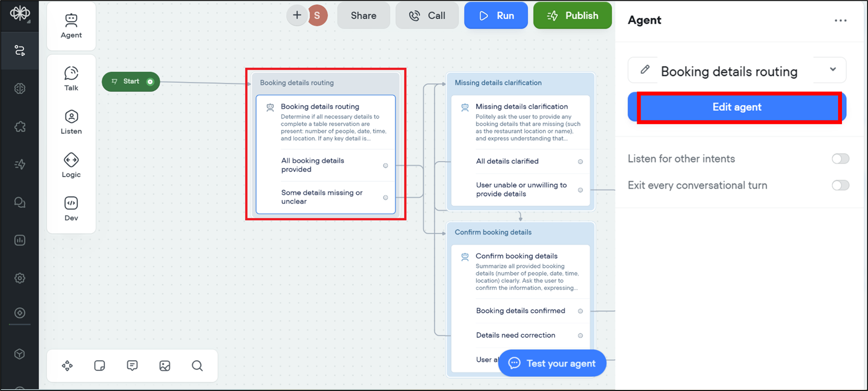Screen dimensions: 868x391
Task: Open the Agent panel three-dot menu
Action: tap(840, 20)
